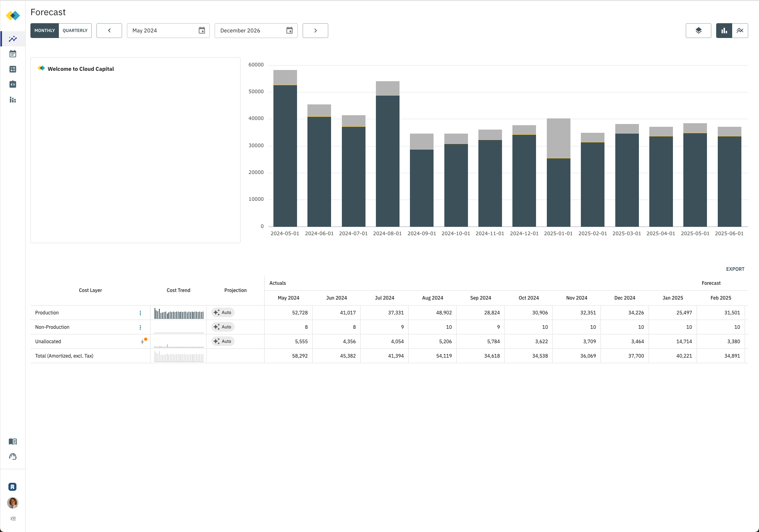Open the support headset icon

click(13, 457)
